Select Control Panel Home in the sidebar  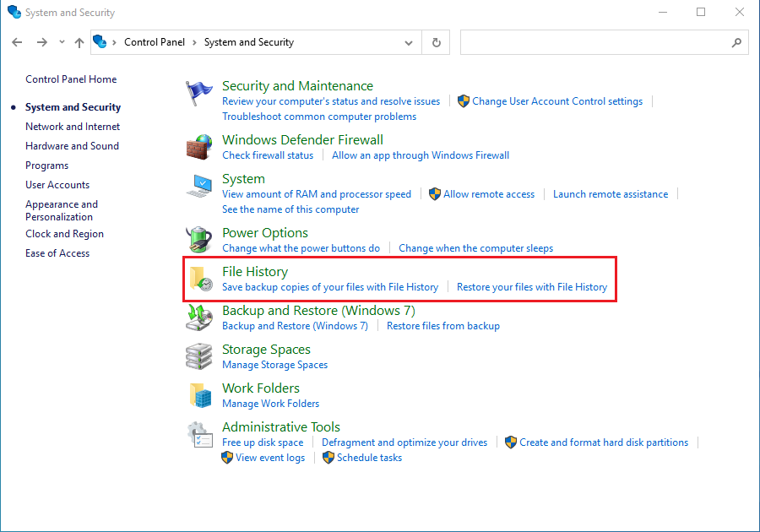(71, 79)
